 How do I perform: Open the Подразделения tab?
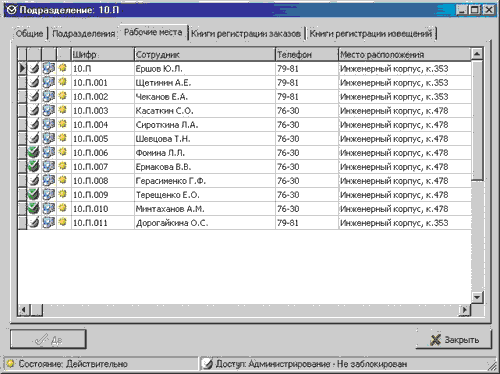coord(84,34)
